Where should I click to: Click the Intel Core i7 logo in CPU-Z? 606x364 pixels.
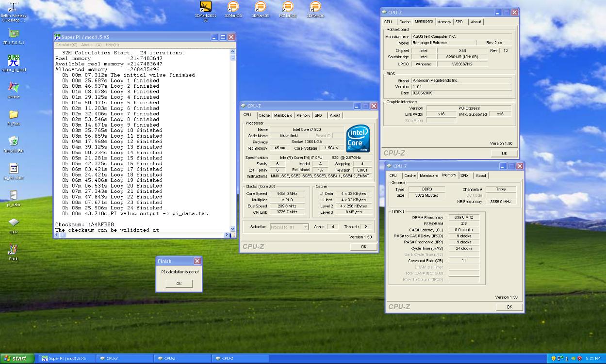[x=358, y=139]
